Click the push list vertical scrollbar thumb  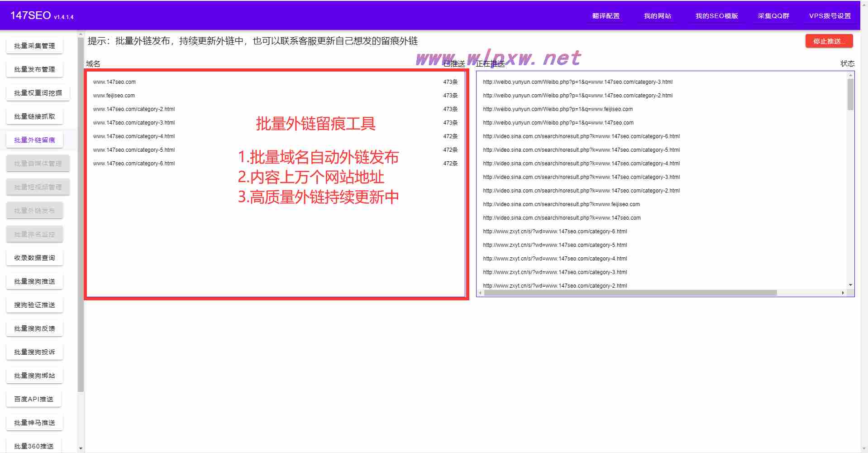coord(851,94)
